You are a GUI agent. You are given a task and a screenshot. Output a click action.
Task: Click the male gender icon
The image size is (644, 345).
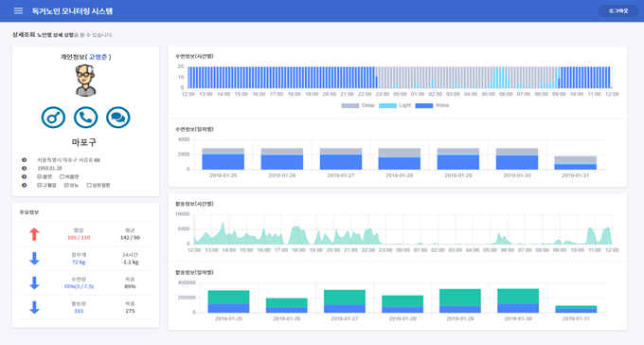pos(53,118)
